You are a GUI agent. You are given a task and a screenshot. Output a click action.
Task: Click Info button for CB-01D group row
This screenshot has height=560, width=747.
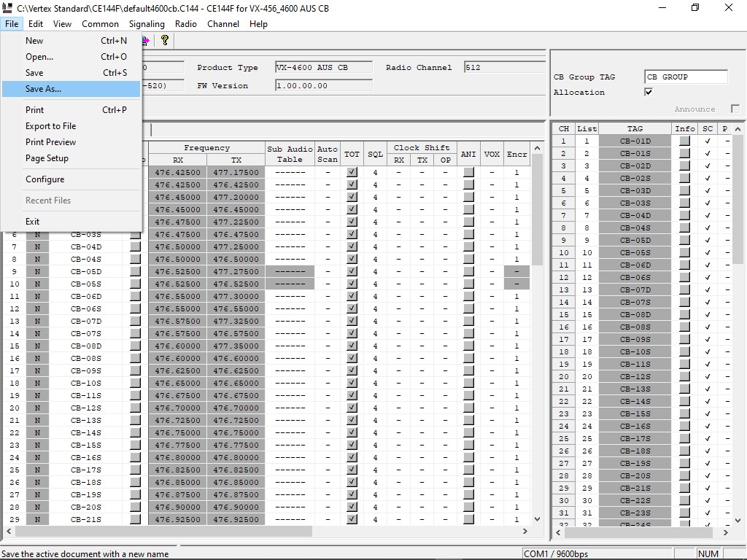pos(684,141)
